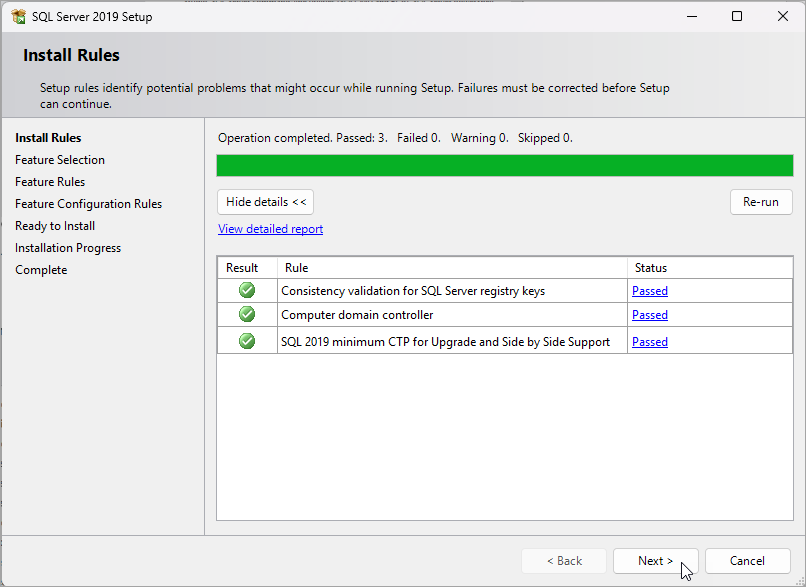Select Feature Configuration Rules step

click(88, 204)
